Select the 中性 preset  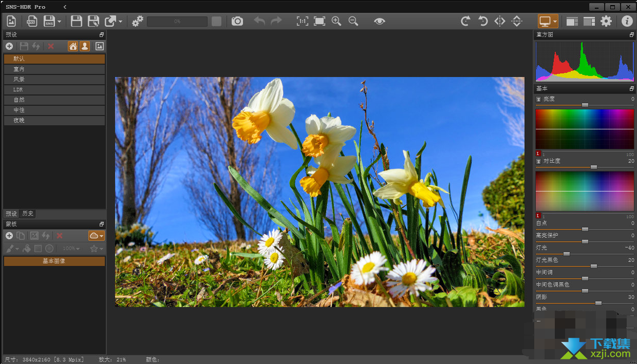coord(54,110)
